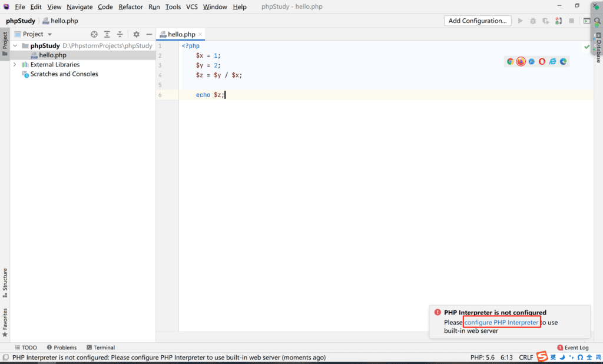Launch preview in Internet Explorer

[552, 61]
